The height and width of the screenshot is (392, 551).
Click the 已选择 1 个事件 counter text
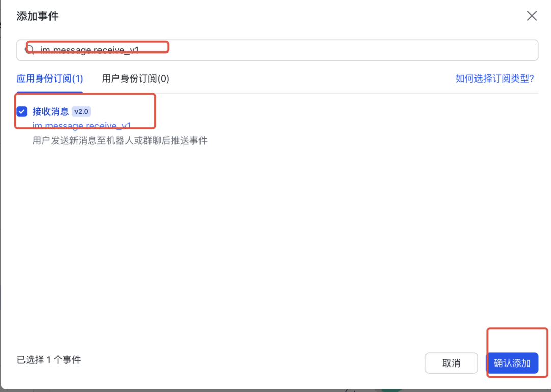click(48, 360)
